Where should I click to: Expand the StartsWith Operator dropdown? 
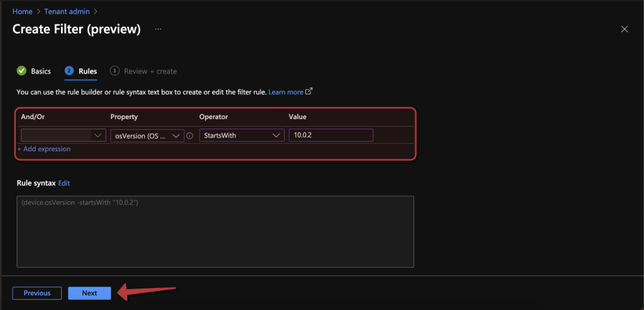click(241, 135)
